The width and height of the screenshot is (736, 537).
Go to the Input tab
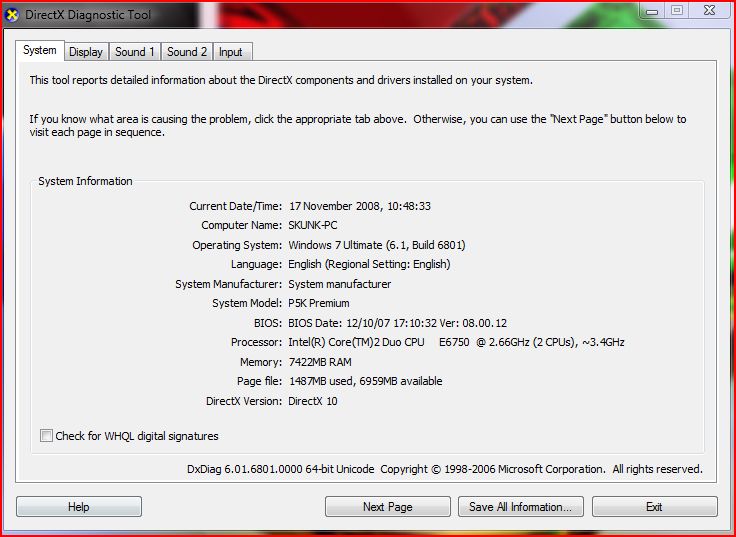(x=231, y=52)
